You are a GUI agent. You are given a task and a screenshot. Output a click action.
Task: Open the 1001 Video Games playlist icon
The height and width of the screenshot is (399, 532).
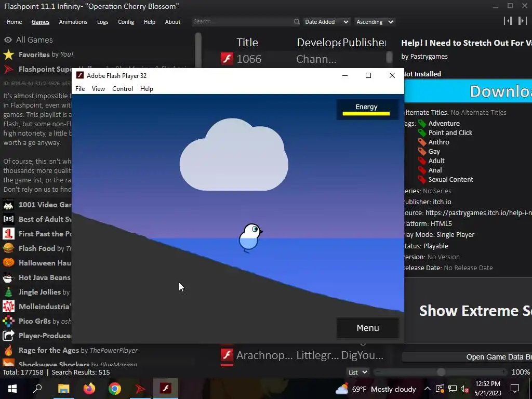(8, 205)
